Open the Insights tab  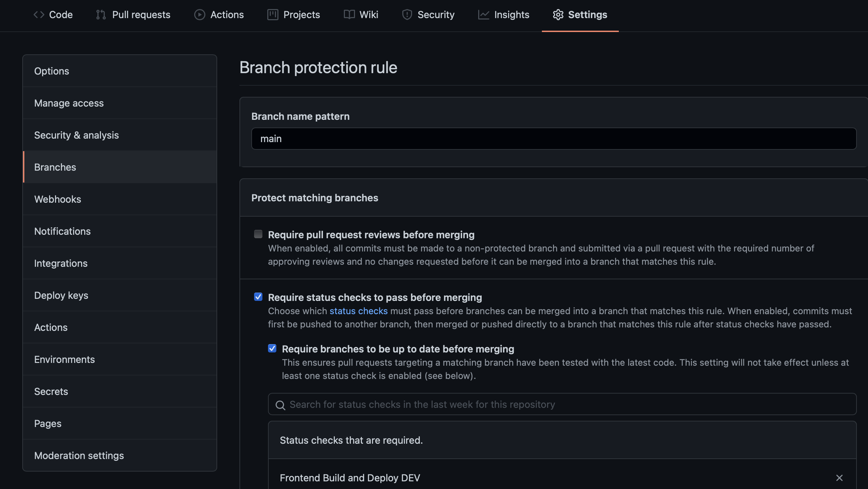pos(512,15)
